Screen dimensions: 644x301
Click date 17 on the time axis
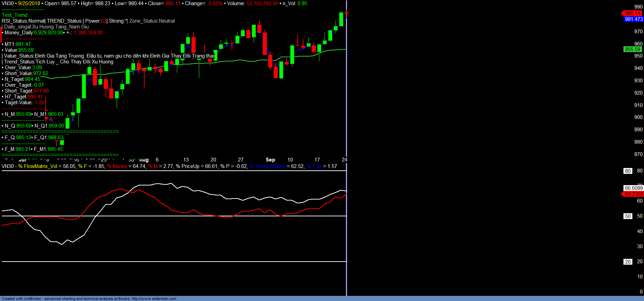point(317,160)
